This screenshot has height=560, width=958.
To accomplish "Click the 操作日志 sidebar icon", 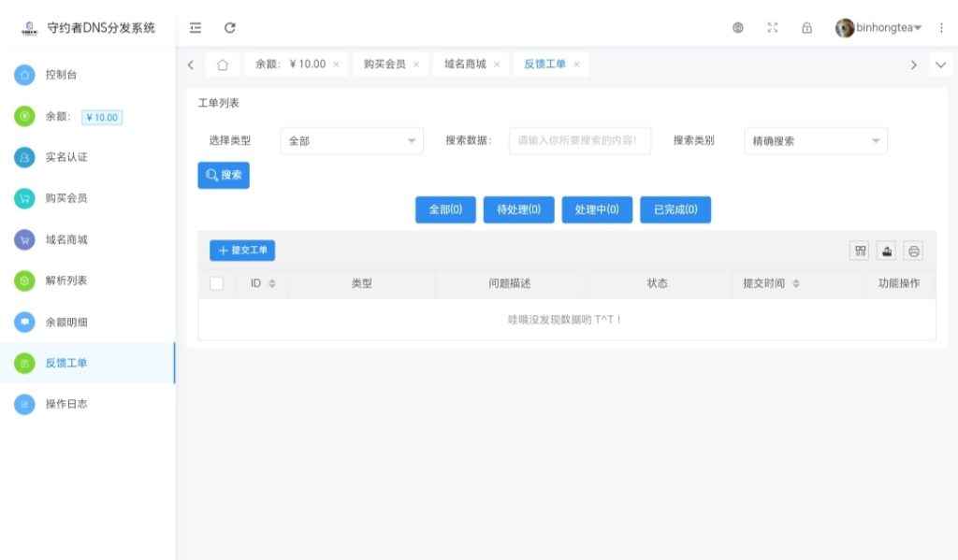I will tap(24, 404).
